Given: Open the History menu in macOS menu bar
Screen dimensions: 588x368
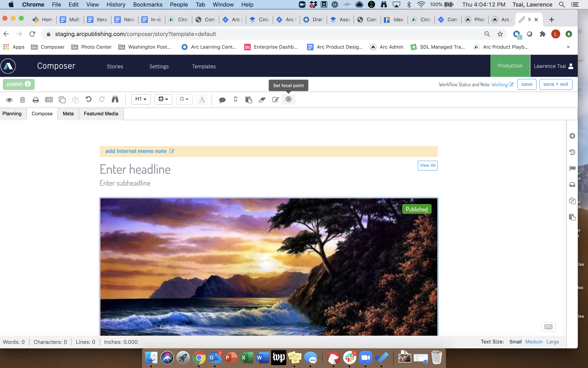Looking at the screenshot, I should click(x=116, y=4).
